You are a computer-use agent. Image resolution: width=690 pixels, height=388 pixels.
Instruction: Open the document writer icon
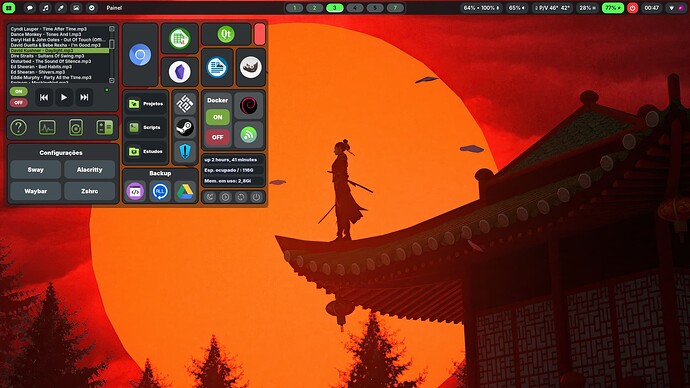pos(217,67)
